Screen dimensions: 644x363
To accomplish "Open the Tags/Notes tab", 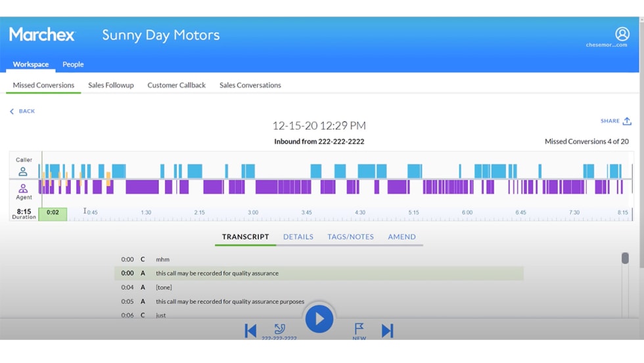I will pyautogui.click(x=350, y=237).
